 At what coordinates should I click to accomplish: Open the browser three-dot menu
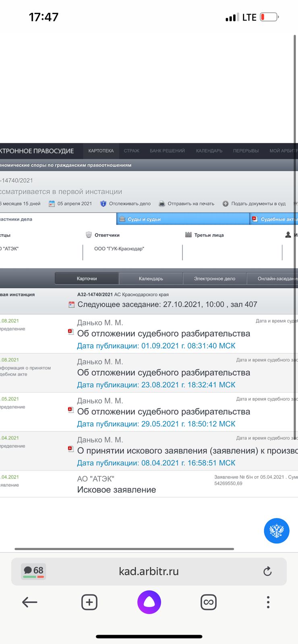pyautogui.click(x=268, y=602)
